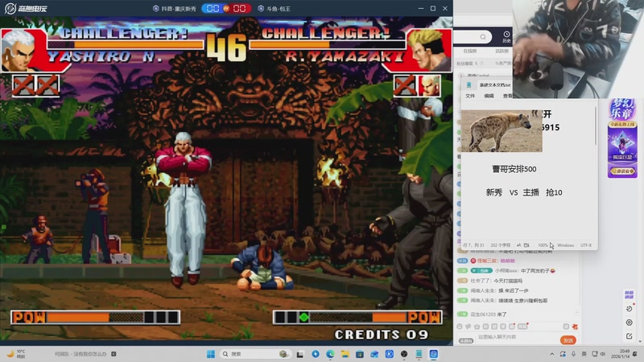Click chat message 社会了了: 今天打镇镇吗
The width and height of the screenshot is (644, 362).
tap(496, 281)
